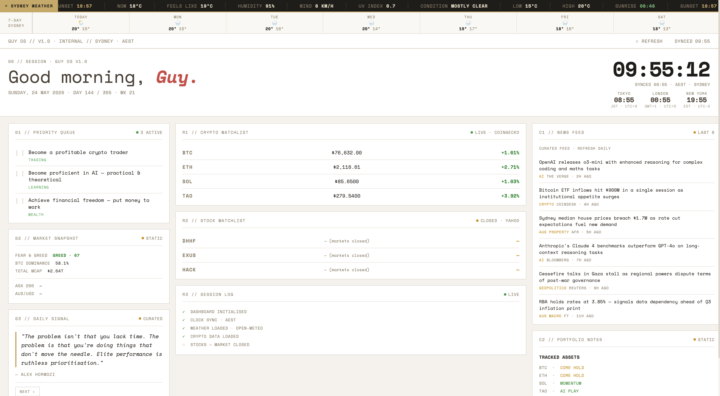Open OpenAI o3-mini release news headline
This screenshot has height=396, width=720.
[620, 165]
